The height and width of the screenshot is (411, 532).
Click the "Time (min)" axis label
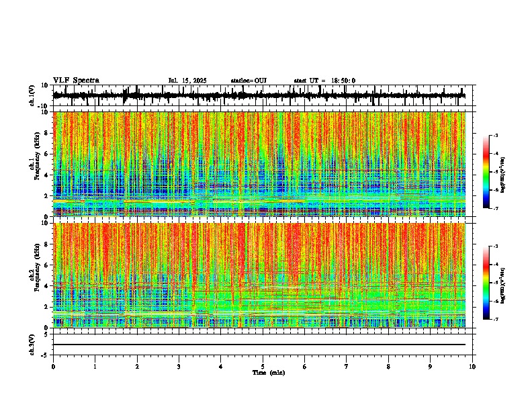tap(269, 373)
